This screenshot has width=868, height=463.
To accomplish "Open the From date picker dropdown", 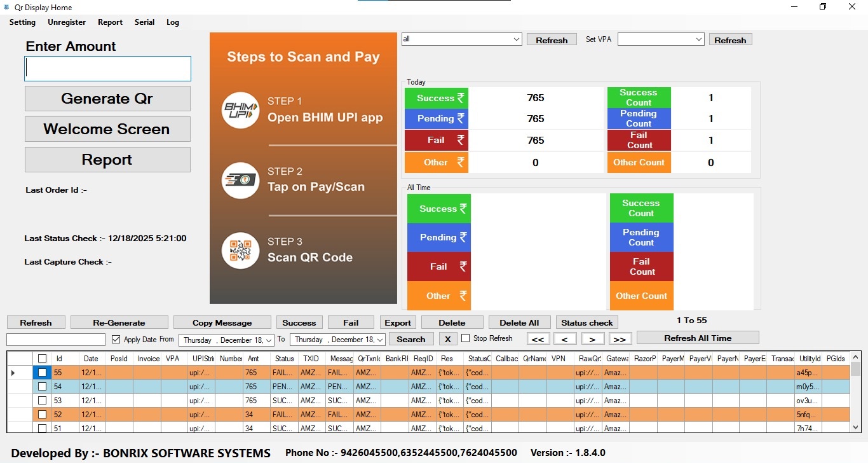I will coord(269,340).
